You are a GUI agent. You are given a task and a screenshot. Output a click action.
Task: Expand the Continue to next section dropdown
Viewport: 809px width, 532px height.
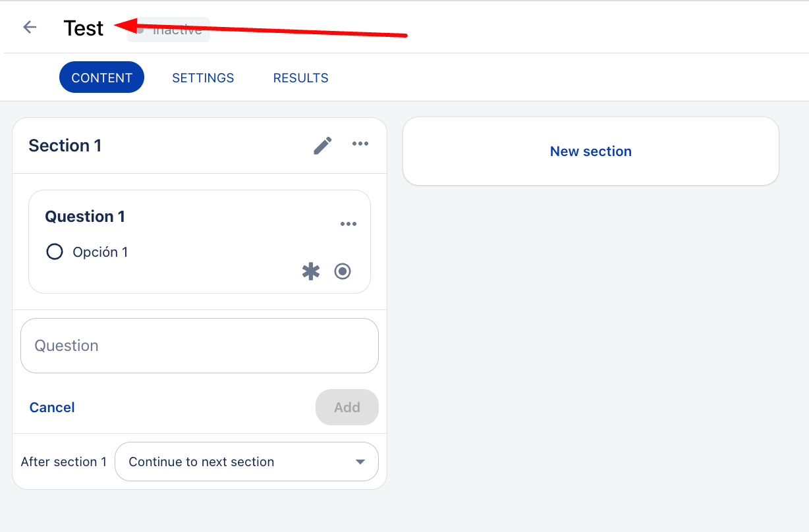tap(246, 462)
